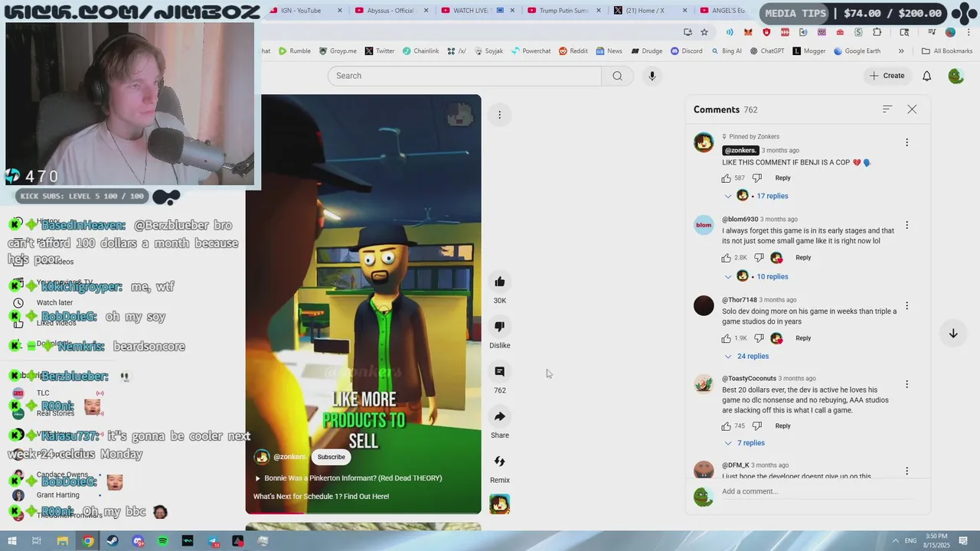Open YouTube notifications bell

[x=926, y=76]
